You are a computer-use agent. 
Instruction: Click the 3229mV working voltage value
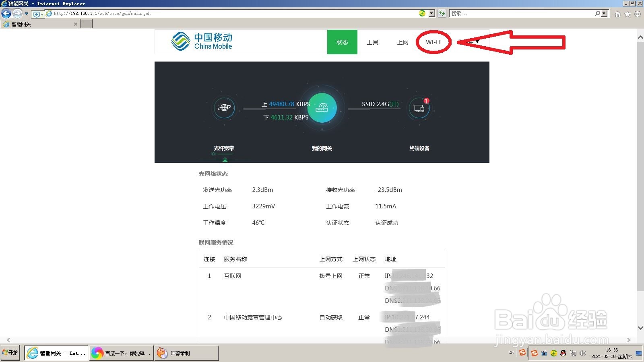263,206
